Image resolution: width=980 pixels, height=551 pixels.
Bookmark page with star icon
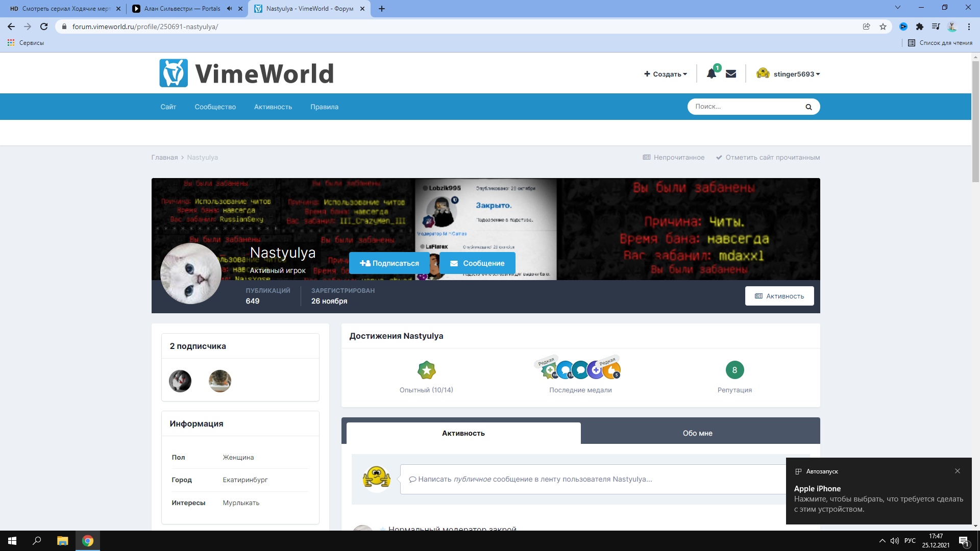883,27
